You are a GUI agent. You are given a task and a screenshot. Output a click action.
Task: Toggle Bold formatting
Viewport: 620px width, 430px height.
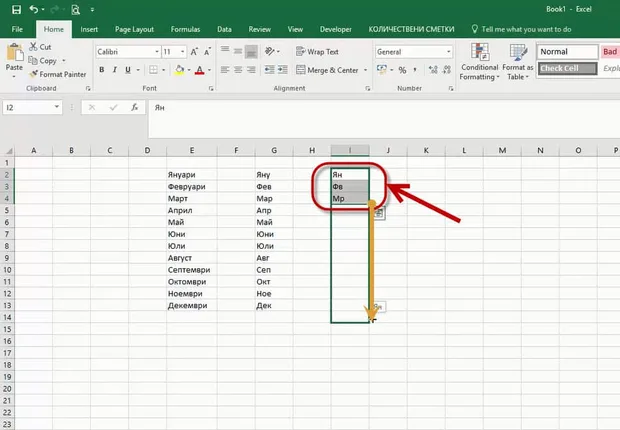[102, 70]
